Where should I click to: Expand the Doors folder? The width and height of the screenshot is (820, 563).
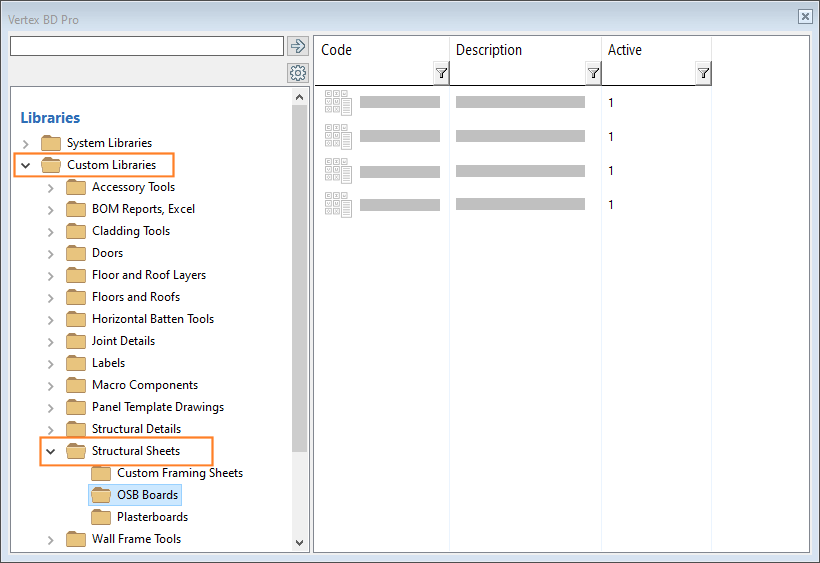pyautogui.click(x=51, y=254)
